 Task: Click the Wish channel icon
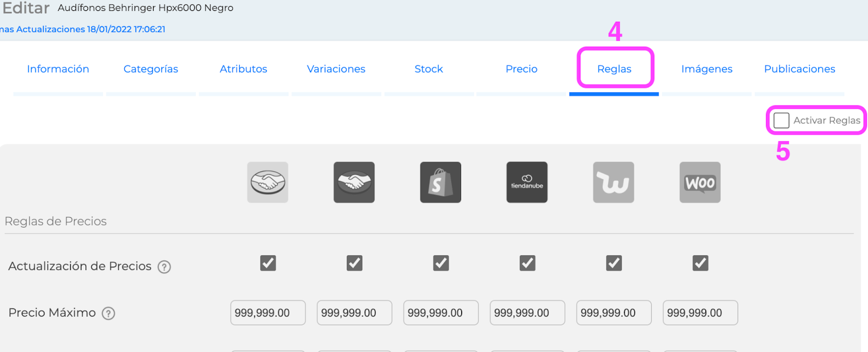click(x=614, y=183)
